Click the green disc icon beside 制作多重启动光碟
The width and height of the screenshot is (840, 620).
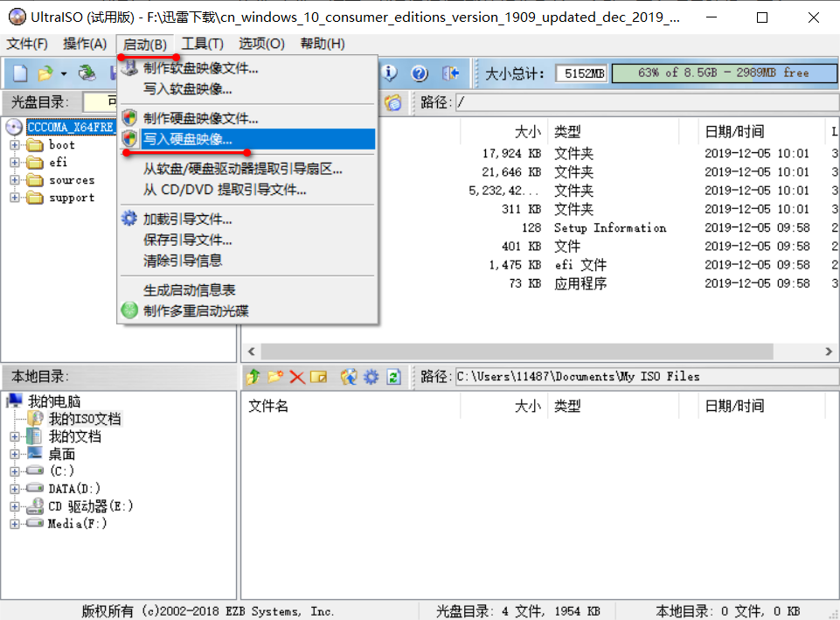click(x=129, y=310)
